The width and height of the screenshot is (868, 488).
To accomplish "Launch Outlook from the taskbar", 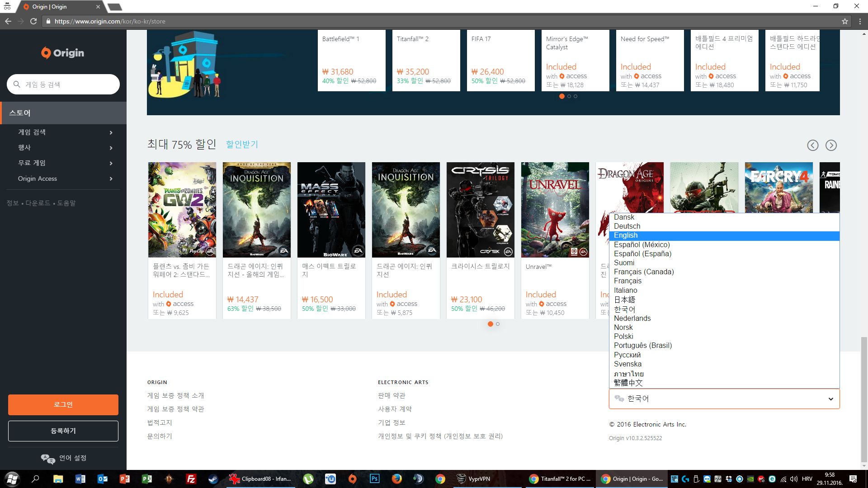I will (103, 479).
